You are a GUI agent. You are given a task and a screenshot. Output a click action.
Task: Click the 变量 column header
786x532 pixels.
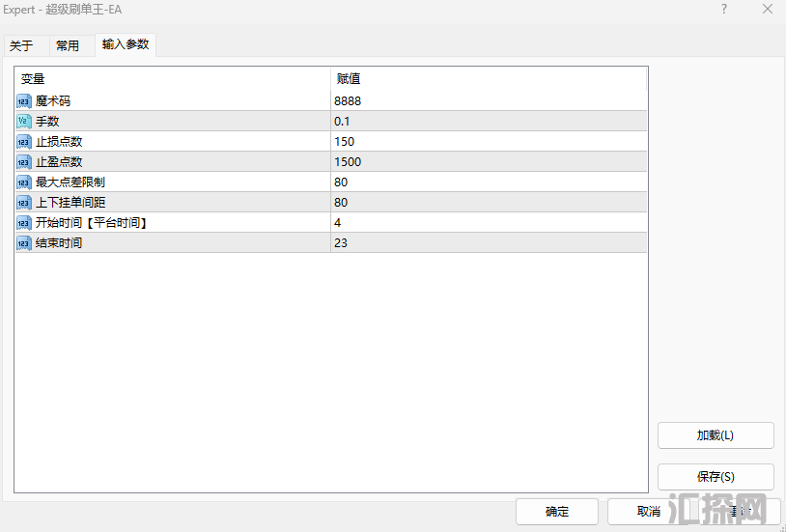[x=34, y=78]
